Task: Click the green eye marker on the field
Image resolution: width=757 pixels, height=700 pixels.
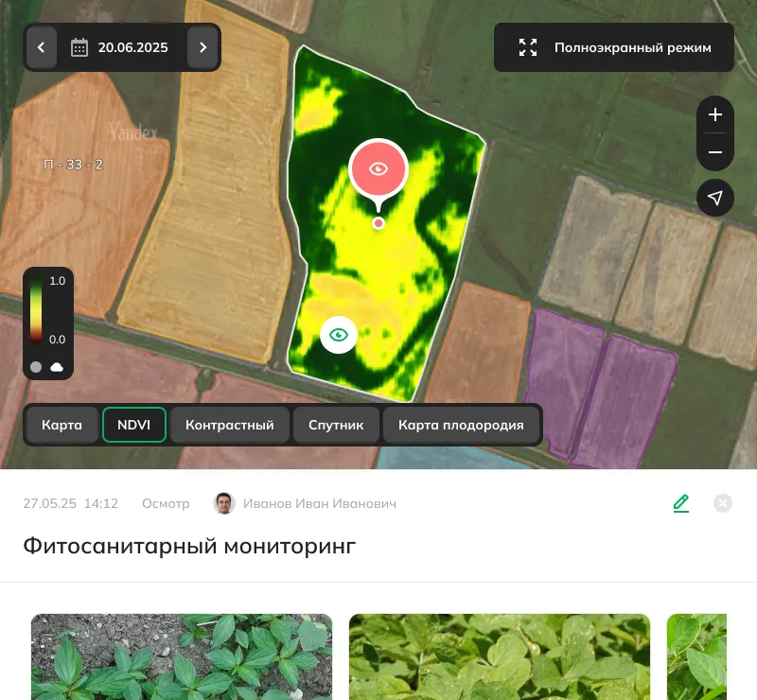Action: [339, 335]
